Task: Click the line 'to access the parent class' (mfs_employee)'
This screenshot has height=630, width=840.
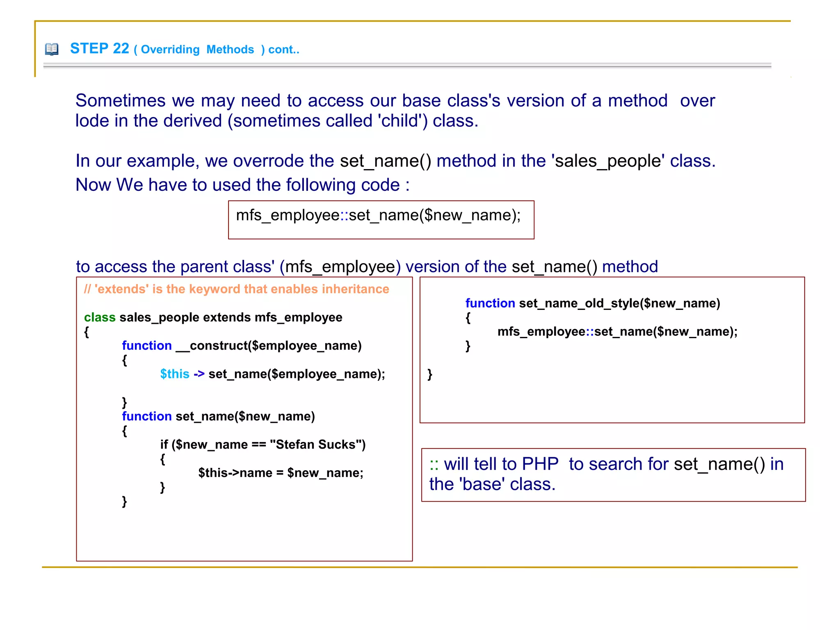Action: pyautogui.click(x=367, y=267)
